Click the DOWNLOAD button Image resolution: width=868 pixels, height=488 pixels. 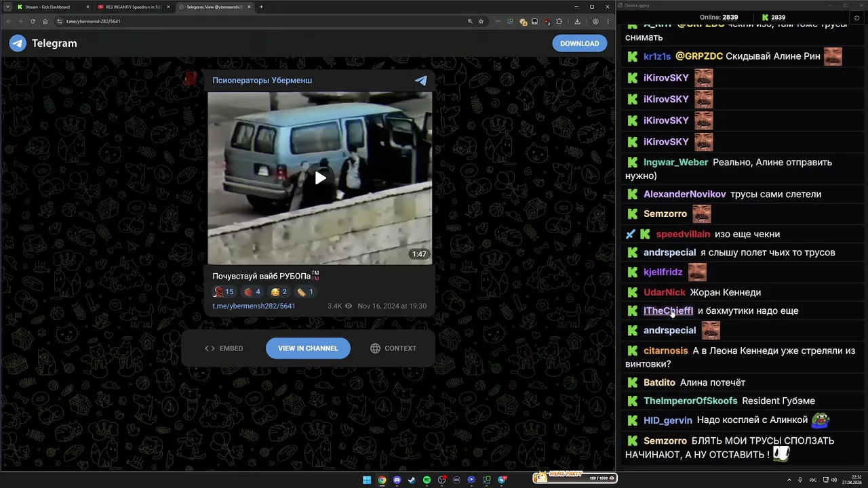(580, 43)
